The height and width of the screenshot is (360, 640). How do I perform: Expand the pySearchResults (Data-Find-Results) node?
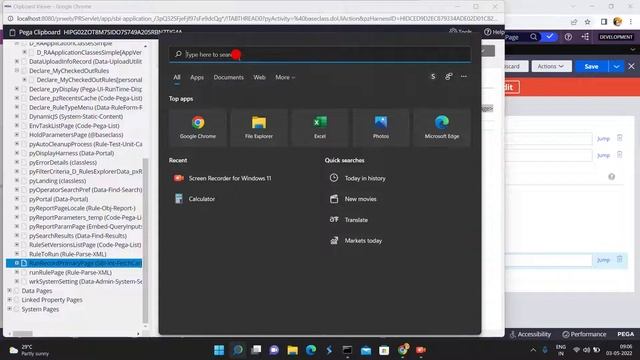click(x=17, y=236)
